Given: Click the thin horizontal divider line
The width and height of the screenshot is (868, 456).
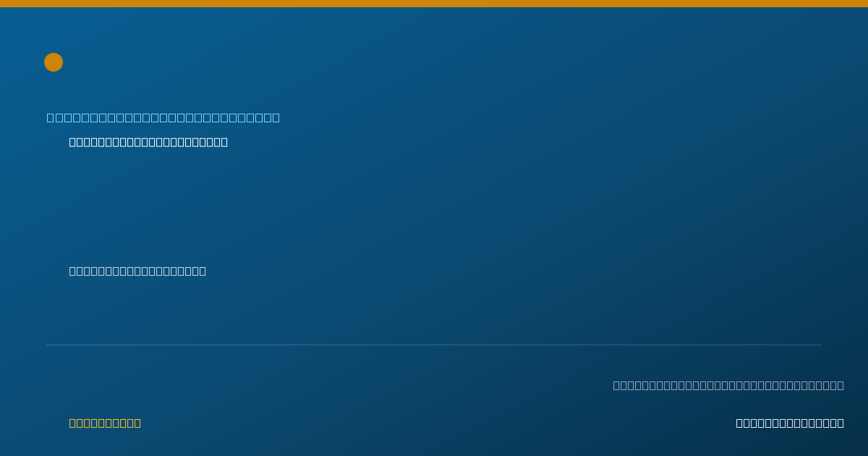Looking at the screenshot, I should point(434,345).
